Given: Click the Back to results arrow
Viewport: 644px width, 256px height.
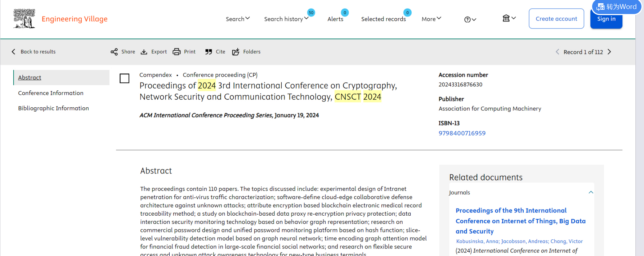Looking at the screenshot, I should tap(14, 52).
